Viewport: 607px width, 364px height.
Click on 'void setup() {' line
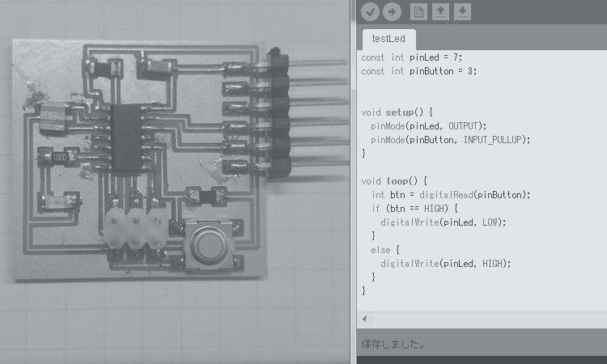tap(397, 112)
